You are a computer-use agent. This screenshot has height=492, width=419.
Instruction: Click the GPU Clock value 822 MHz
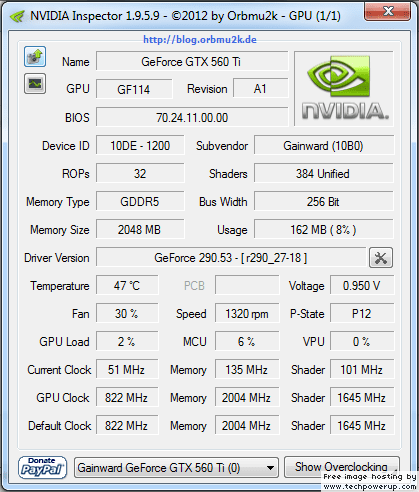(127, 397)
